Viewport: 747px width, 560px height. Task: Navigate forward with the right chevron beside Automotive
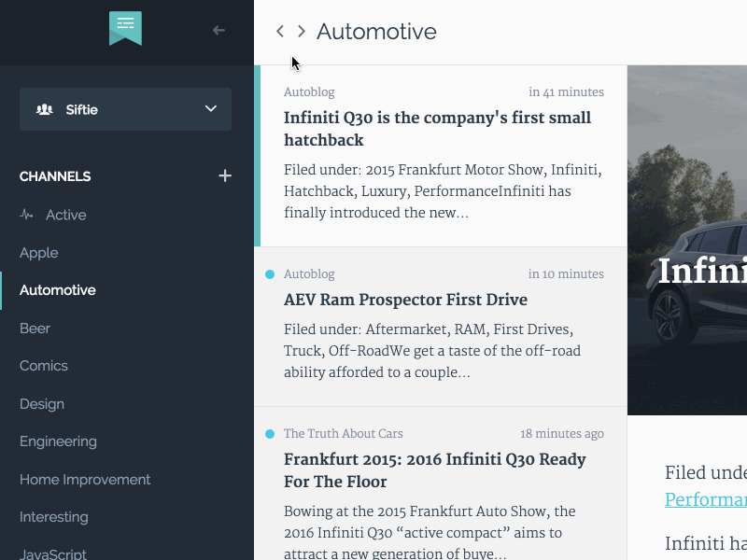point(301,31)
